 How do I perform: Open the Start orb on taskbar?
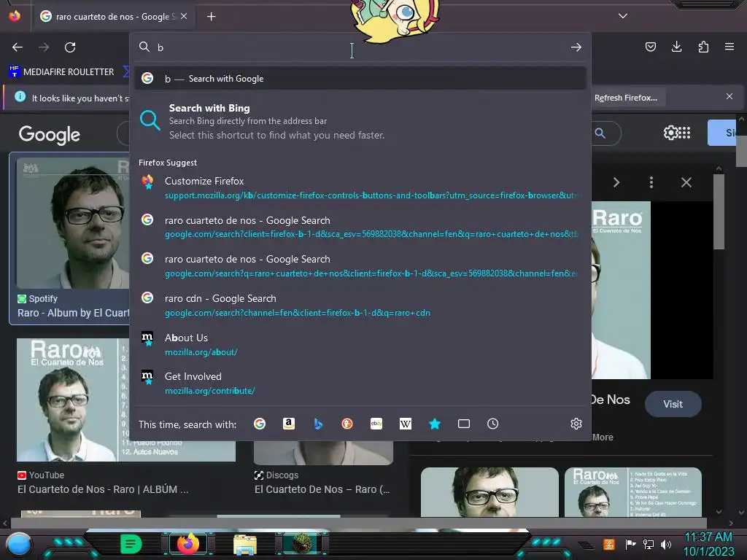[19, 544]
